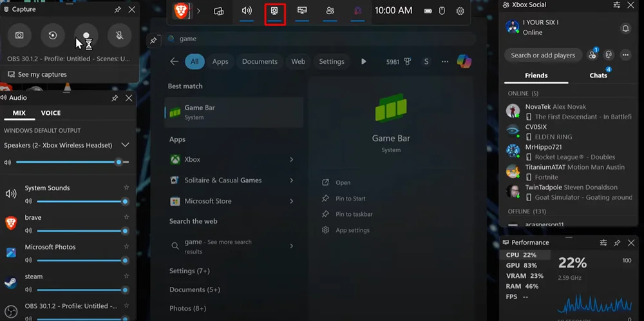Select the Web search filter
The image size is (644, 321).
click(x=298, y=62)
